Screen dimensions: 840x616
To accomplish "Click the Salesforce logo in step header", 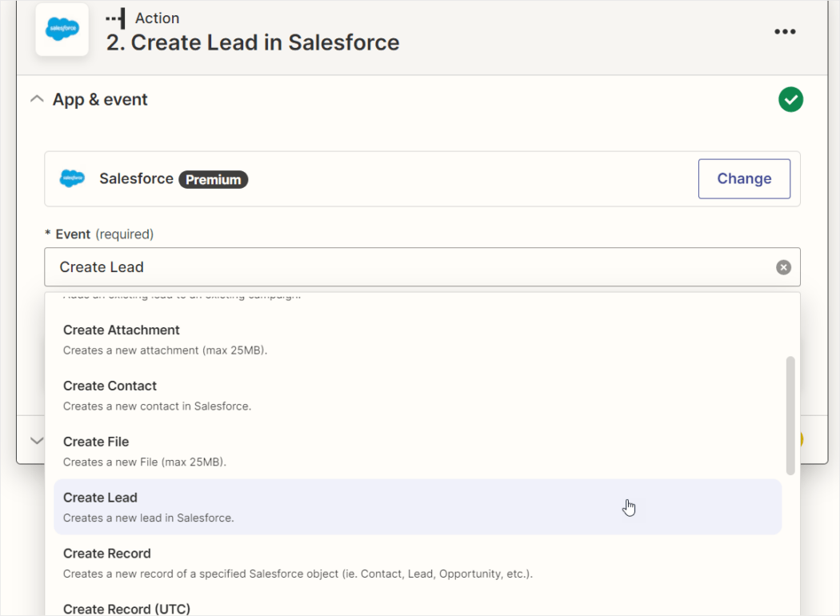I will point(62,30).
